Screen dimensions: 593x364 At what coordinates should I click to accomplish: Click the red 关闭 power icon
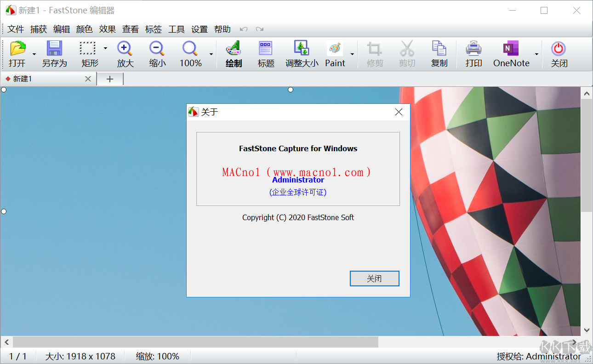coord(559,48)
